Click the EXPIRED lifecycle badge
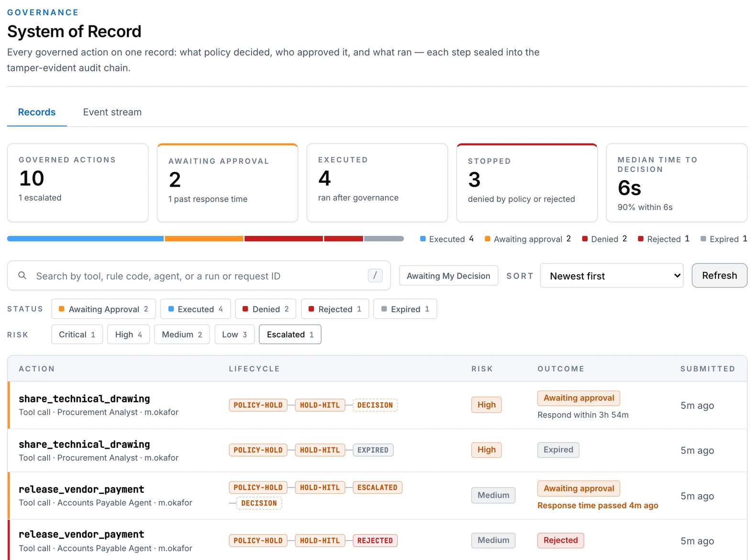756x560 pixels. 373,450
